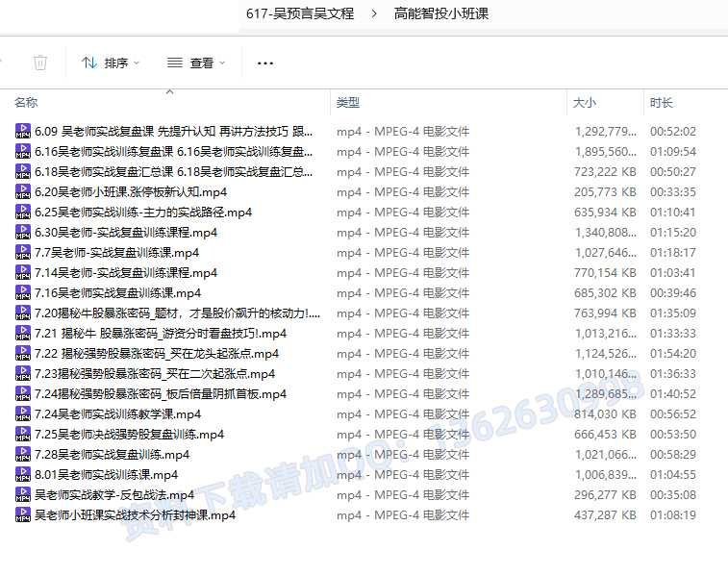
Task: Click the file icon of 8.01吴老师实战训练课.mp4
Action: pyautogui.click(x=23, y=475)
